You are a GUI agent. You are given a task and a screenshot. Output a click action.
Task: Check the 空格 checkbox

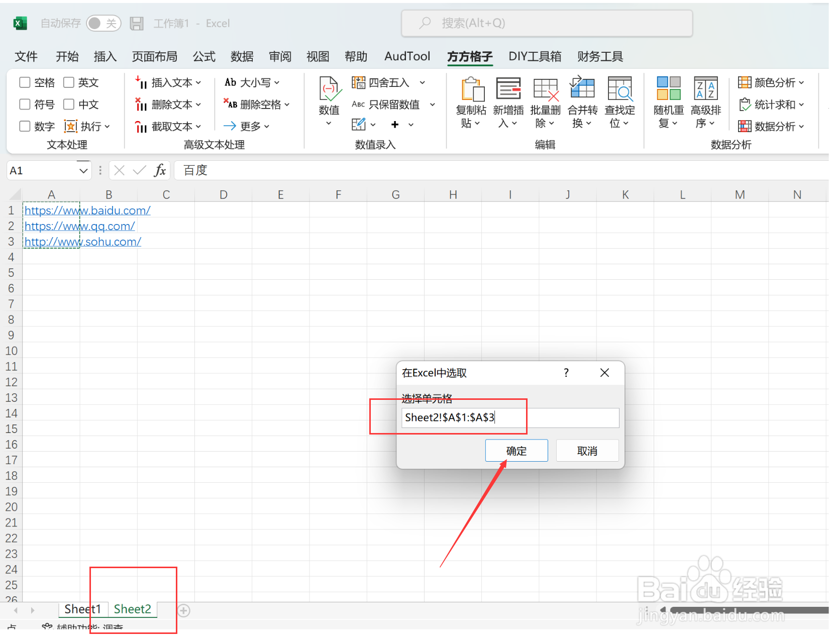25,82
